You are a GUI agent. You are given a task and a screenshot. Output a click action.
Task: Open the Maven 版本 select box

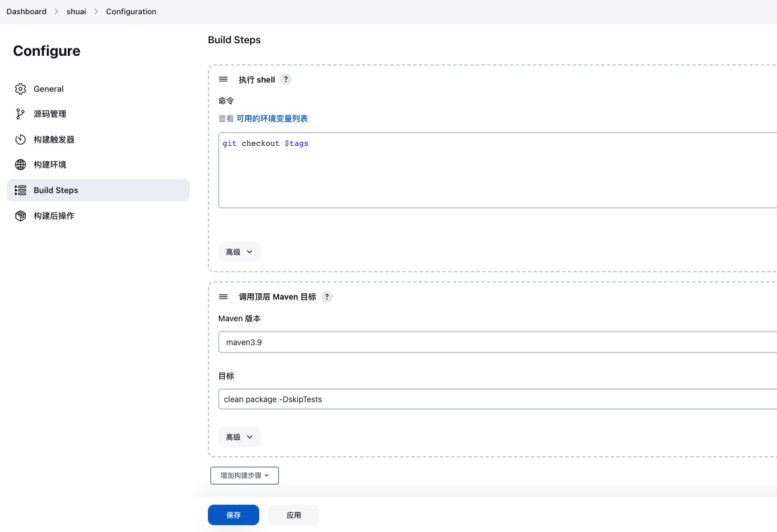pos(497,342)
